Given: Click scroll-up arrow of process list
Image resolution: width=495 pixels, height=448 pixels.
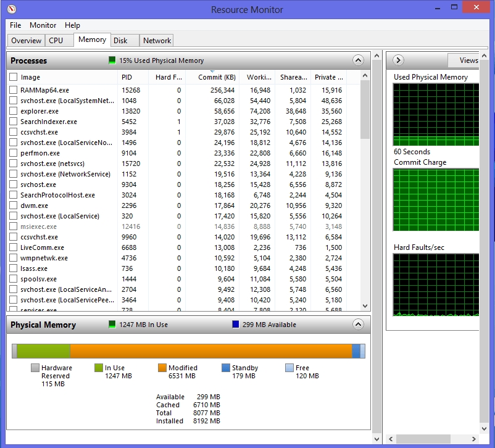Looking at the screenshot, I should tap(365, 75).
